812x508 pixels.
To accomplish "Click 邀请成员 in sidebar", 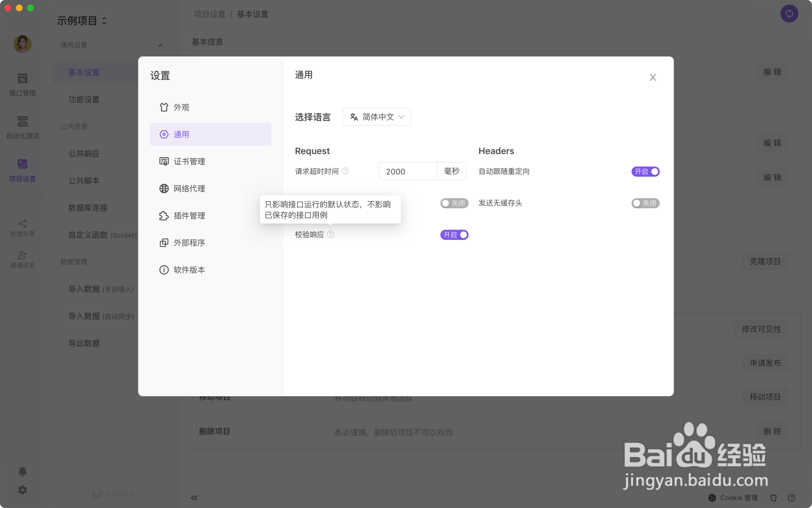I will [x=23, y=260].
